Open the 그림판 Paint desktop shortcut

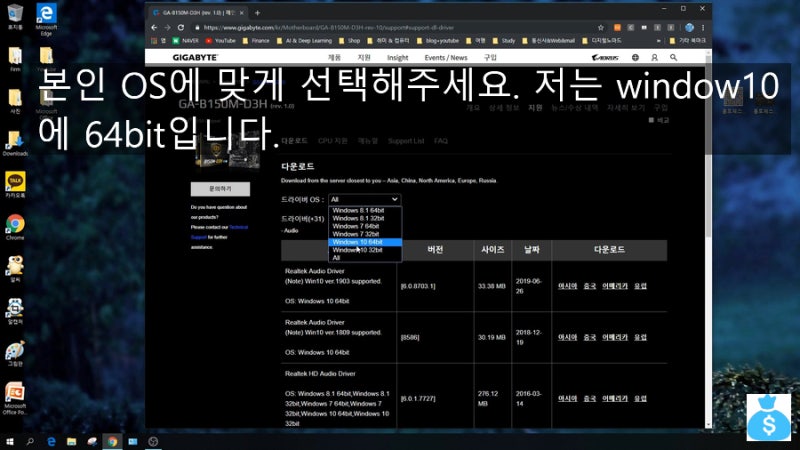pyautogui.click(x=15, y=354)
